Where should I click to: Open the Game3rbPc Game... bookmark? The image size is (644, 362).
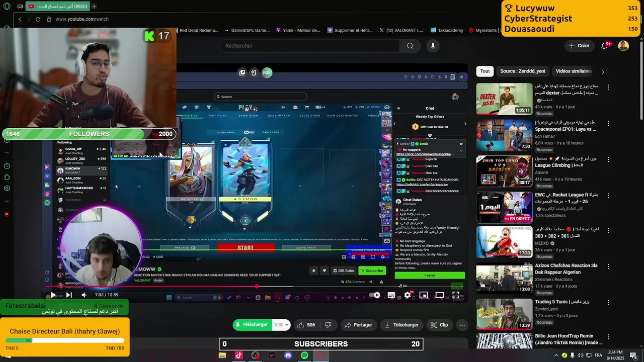(247, 30)
